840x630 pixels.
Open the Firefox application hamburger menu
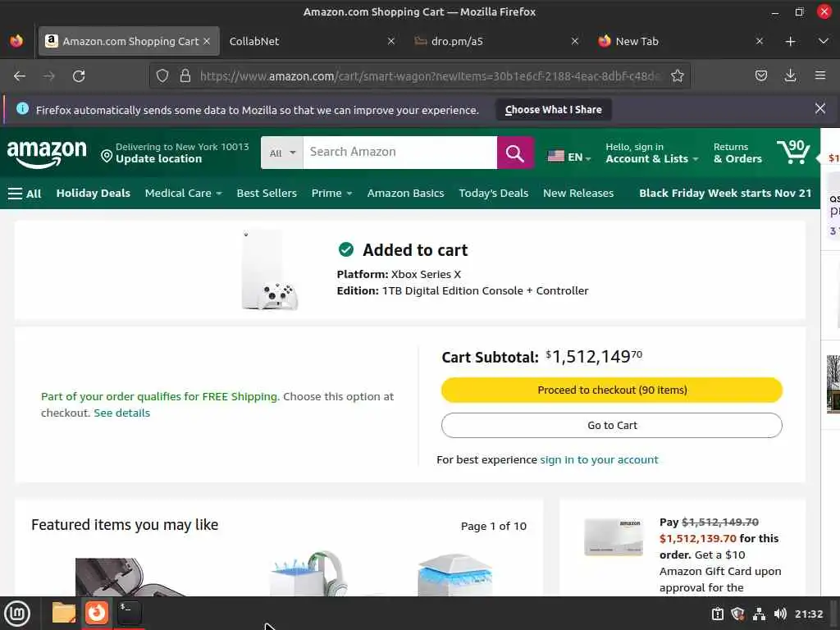tap(820, 76)
